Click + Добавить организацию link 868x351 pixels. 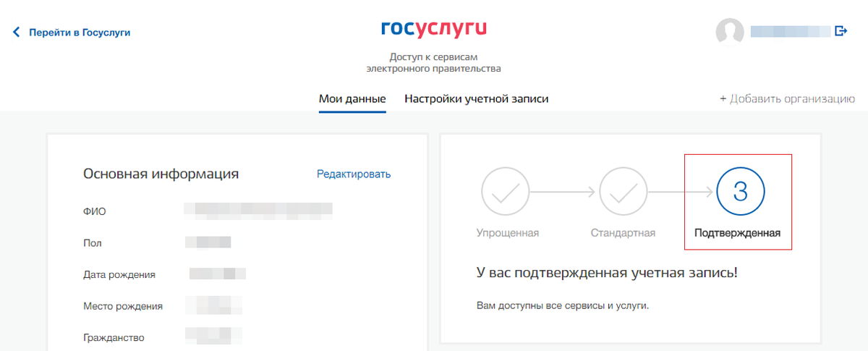pos(788,99)
